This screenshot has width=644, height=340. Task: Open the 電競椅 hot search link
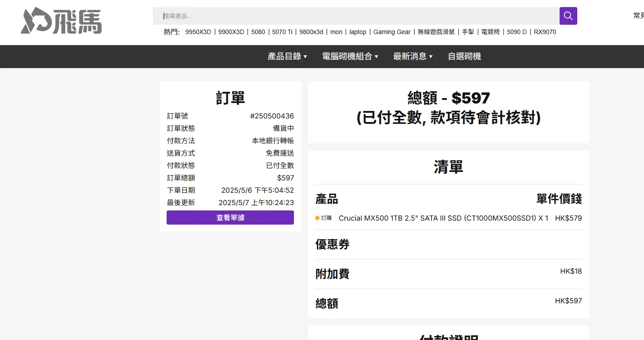tap(491, 32)
